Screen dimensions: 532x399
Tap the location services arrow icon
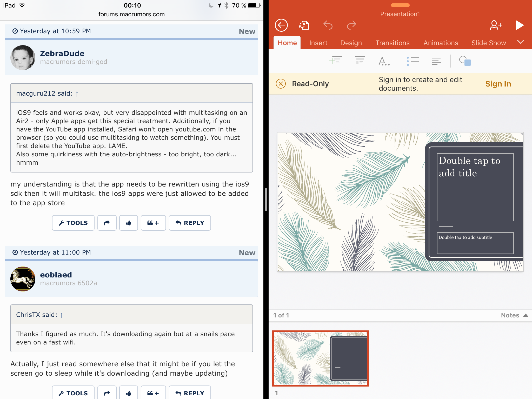(219, 5)
